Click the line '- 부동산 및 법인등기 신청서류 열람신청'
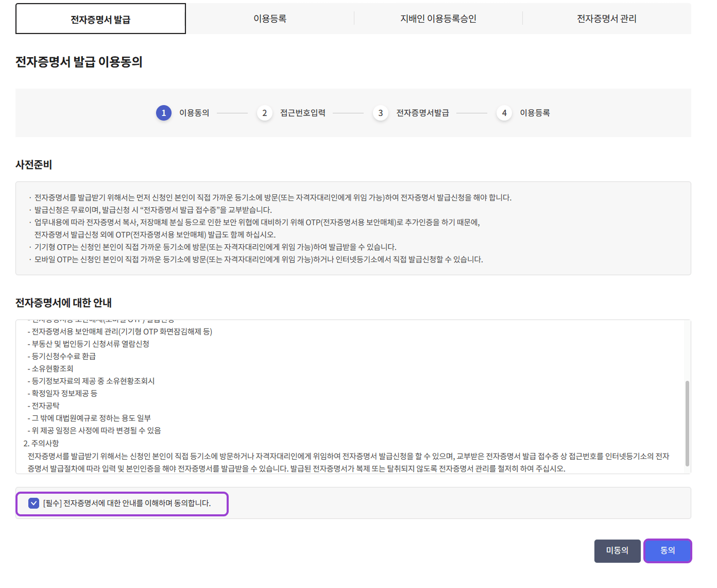The image size is (717, 588). [x=89, y=344]
